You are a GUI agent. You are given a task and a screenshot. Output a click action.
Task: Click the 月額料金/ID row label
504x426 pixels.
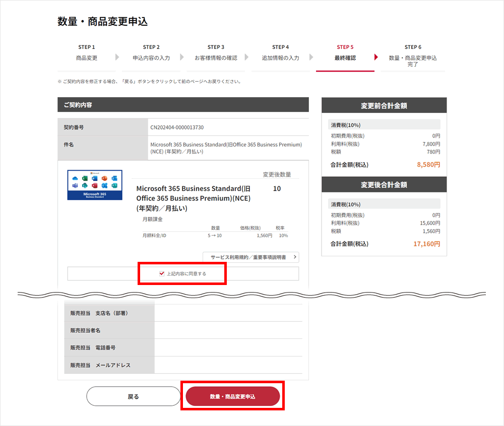(154, 236)
